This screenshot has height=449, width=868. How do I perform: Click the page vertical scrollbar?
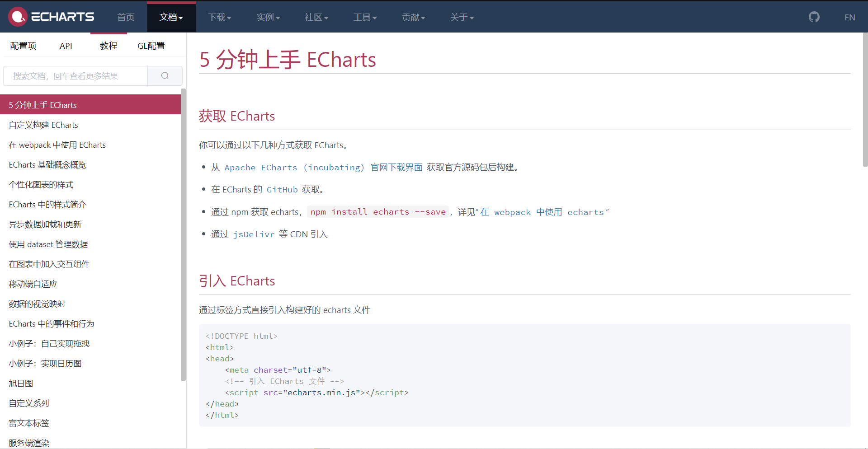[865, 99]
